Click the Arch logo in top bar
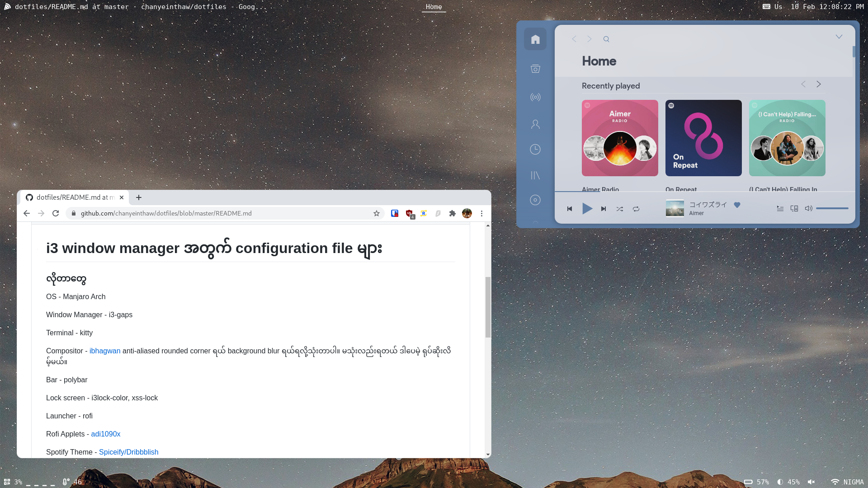868x488 pixels. coord(7,7)
